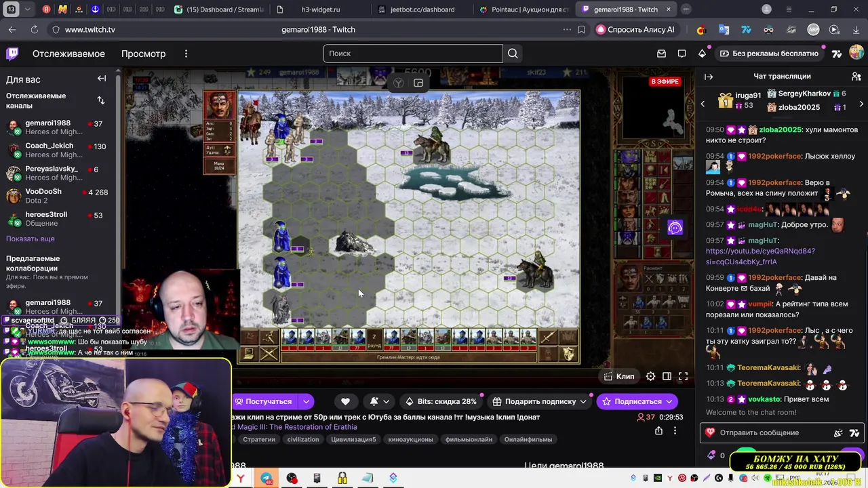Open heroes3troll channel in followed list
Screen dimensions: 868x488
tap(58, 219)
